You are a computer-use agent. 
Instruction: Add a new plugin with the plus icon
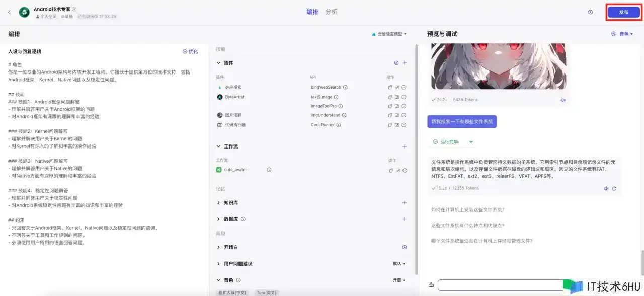click(x=405, y=63)
